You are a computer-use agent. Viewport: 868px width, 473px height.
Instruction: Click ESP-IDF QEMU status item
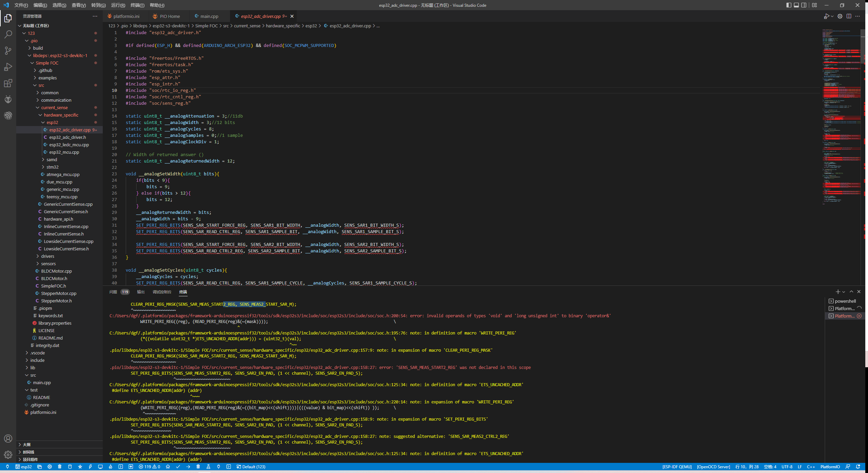click(x=677, y=467)
